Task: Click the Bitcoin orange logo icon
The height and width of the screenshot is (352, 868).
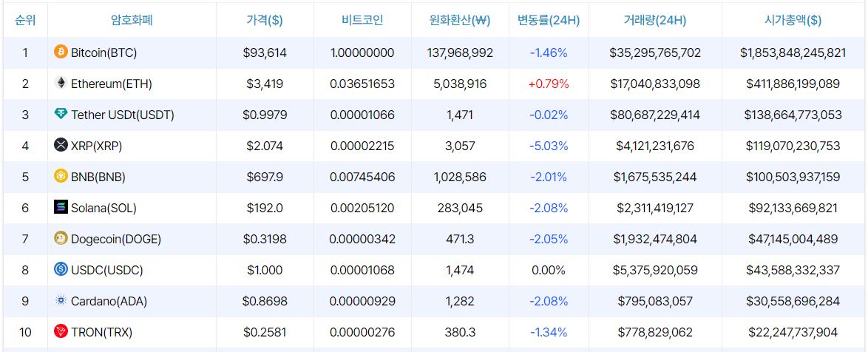Action: click(61, 52)
